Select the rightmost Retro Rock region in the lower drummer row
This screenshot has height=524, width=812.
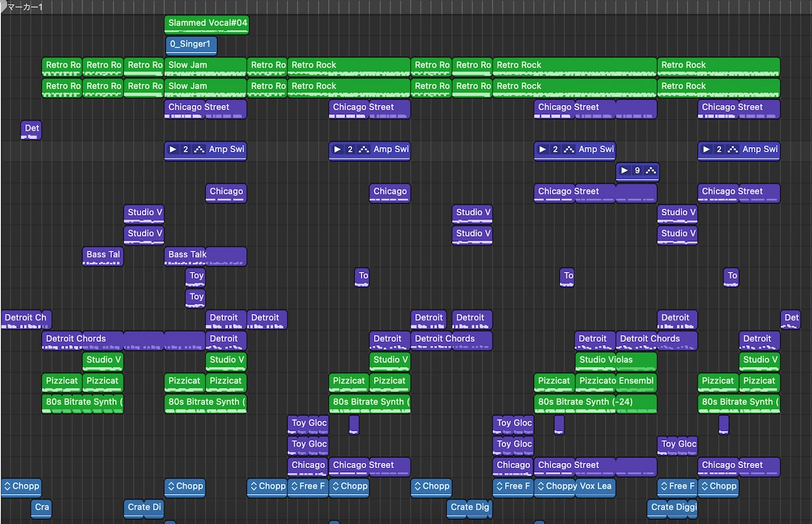pos(718,88)
